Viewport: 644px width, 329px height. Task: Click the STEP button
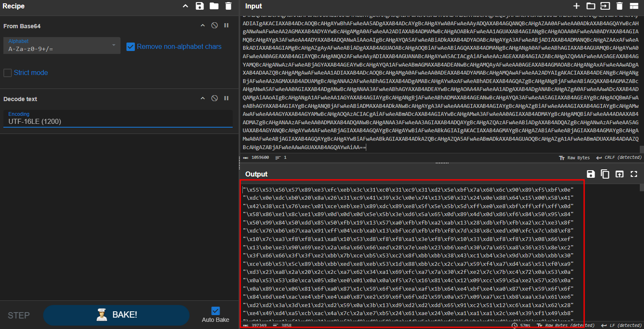coord(19,315)
